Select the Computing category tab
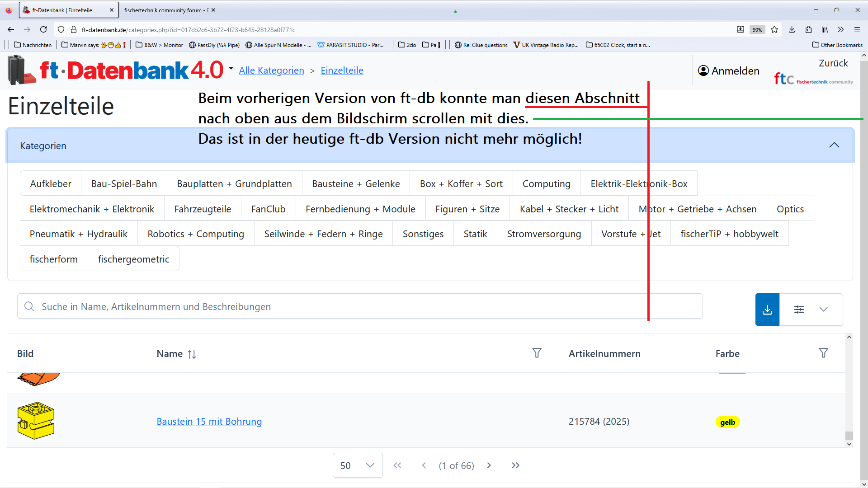This screenshot has width=868, height=488. point(546,184)
